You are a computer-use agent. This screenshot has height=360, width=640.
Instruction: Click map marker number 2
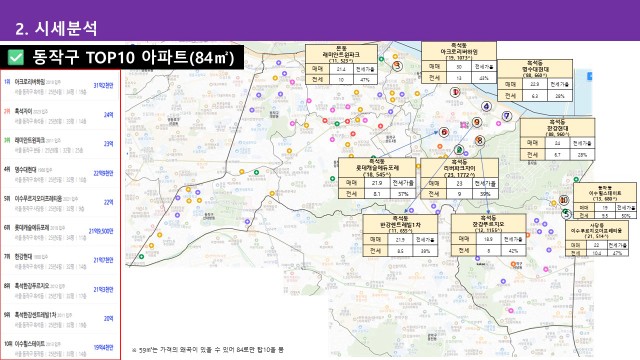coord(459,150)
